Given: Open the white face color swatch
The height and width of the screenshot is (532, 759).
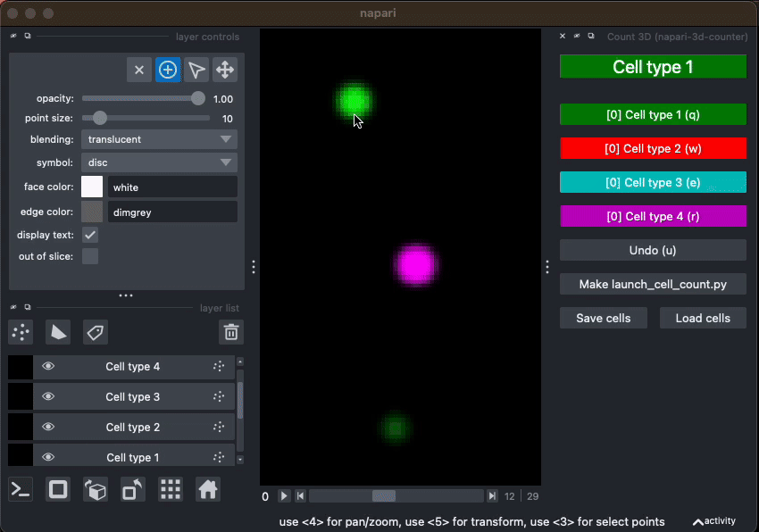Looking at the screenshot, I should pyautogui.click(x=90, y=187).
